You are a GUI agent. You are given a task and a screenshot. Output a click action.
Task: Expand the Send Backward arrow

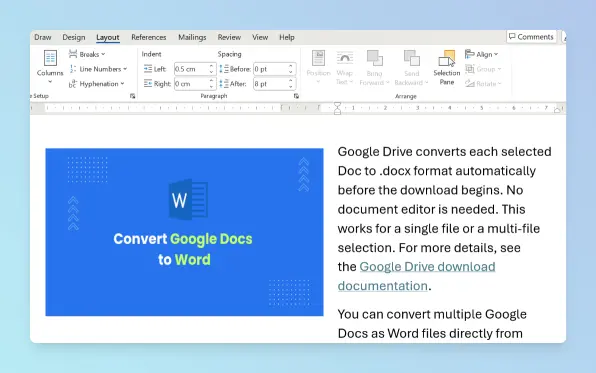click(x=426, y=83)
